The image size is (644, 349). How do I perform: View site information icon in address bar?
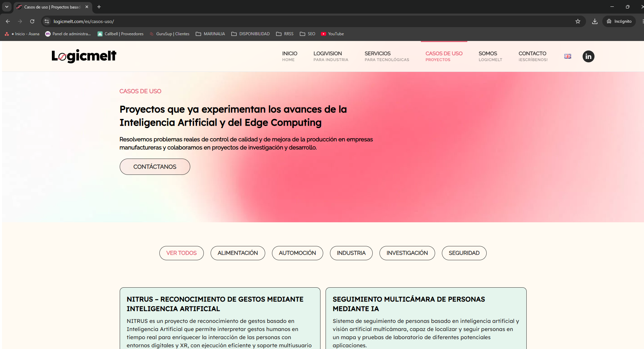pos(47,21)
